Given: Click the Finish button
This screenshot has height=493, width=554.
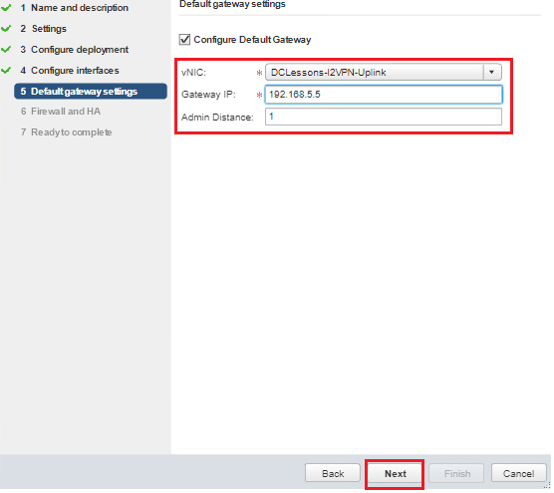Looking at the screenshot, I should click(457, 473).
